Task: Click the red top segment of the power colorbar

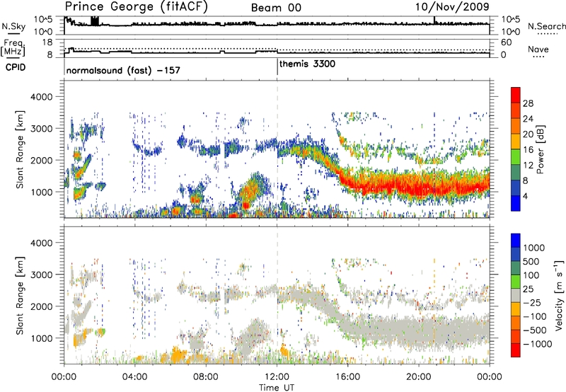Action: (516, 95)
